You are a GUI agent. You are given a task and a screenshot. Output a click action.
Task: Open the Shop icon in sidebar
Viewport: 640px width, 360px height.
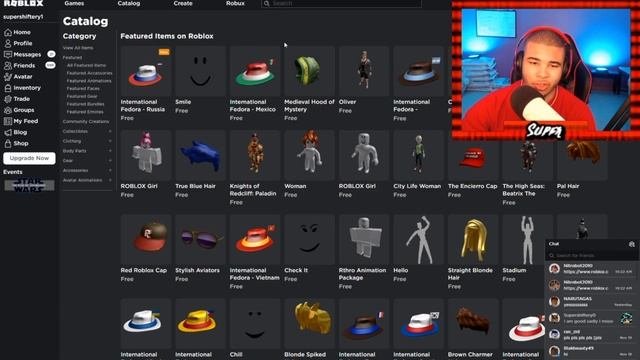8,143
